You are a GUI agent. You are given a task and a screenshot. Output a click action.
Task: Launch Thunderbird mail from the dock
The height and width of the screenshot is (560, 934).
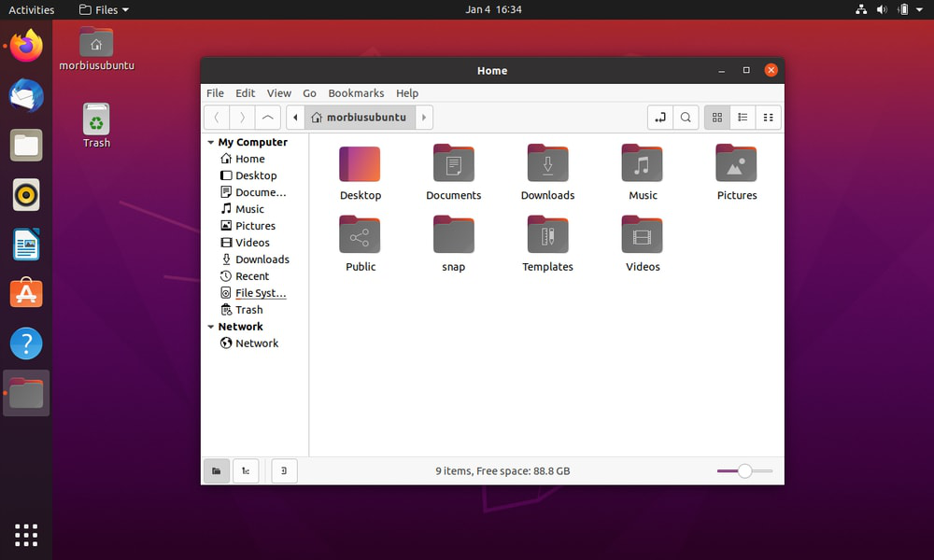coord(26,95)
